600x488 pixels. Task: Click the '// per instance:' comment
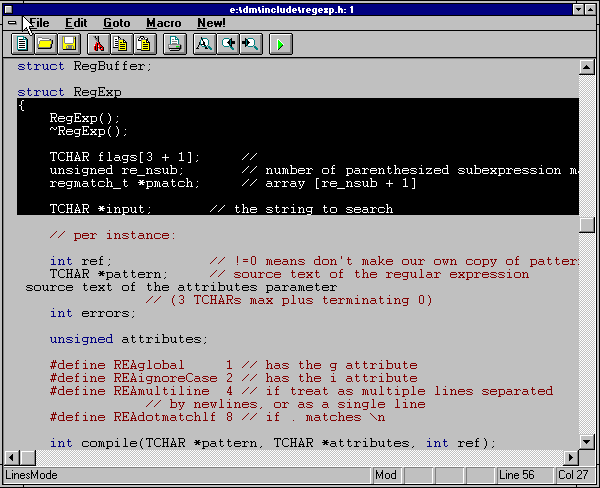[x=113, y=235]
